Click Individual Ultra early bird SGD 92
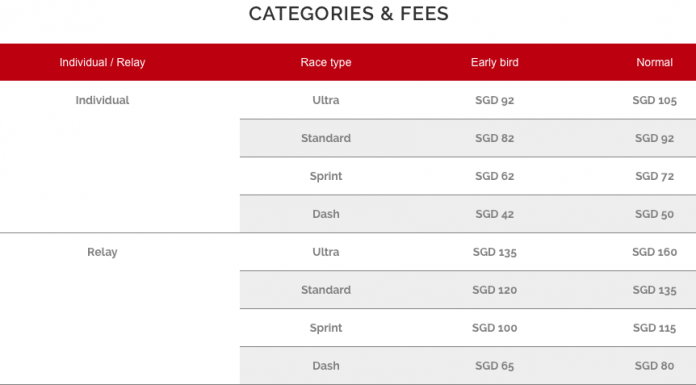Image resolution: width=696 pixels, height=385 pixels. point(494,100)
